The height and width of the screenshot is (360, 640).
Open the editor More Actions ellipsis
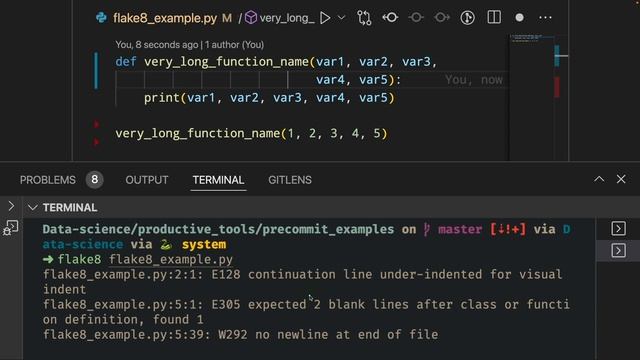pos(545,18)
